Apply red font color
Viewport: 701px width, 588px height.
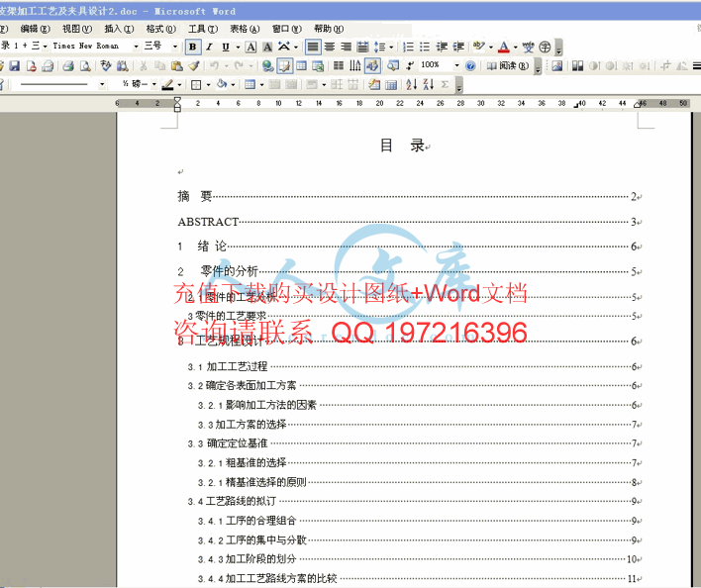[503, 47]
